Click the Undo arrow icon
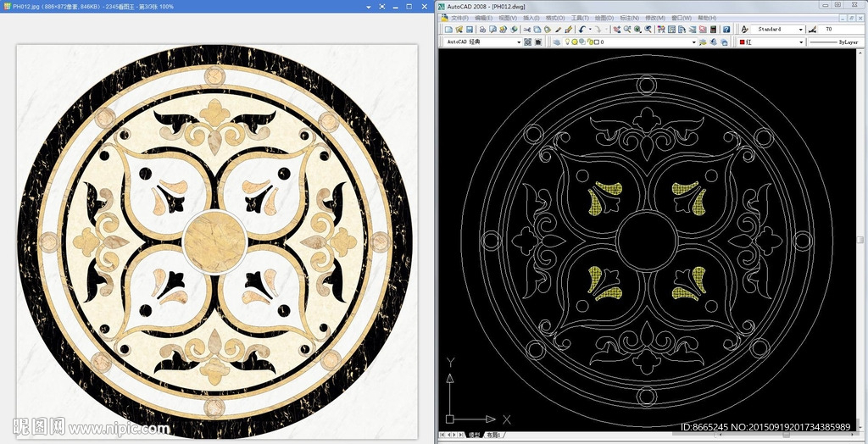The image size is (868, 444). point(583,30)
